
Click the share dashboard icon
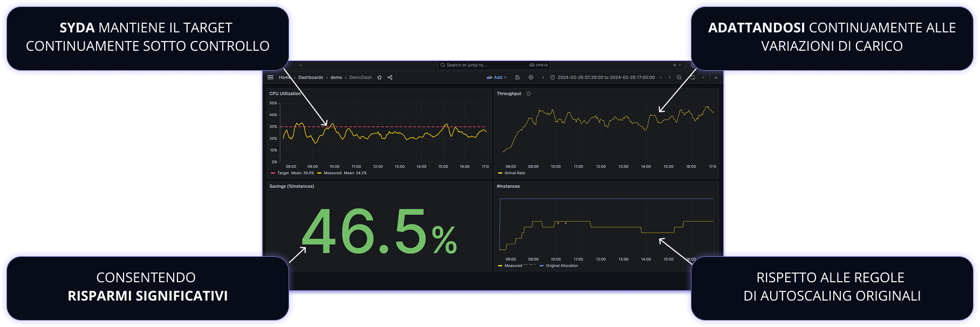click(390, 78)
